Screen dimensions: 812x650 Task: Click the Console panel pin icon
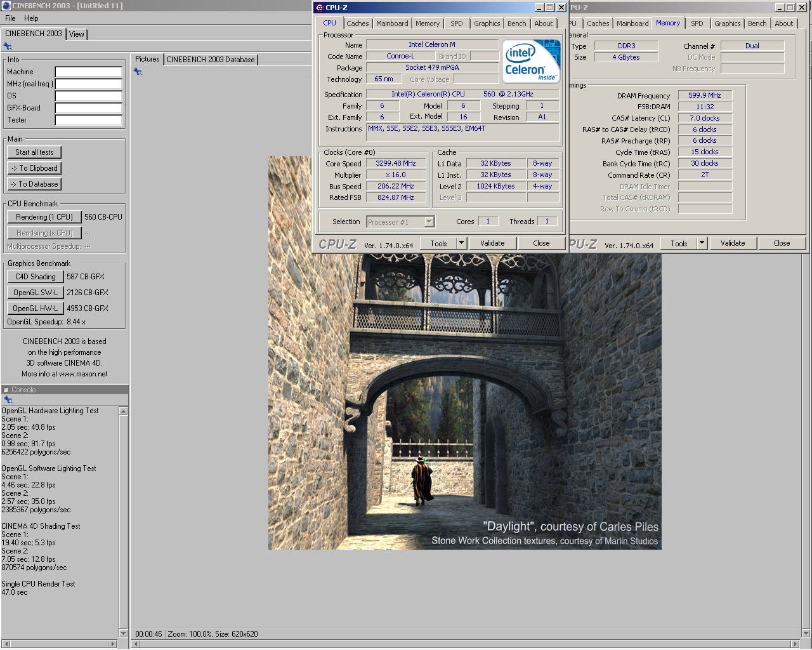pos(8,400)
